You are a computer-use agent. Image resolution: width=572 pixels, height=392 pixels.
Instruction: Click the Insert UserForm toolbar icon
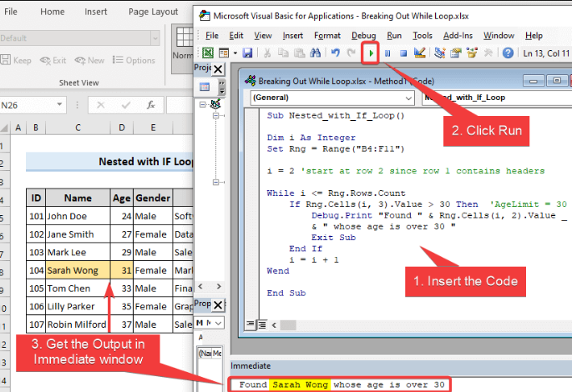click(x=224, y=53)
